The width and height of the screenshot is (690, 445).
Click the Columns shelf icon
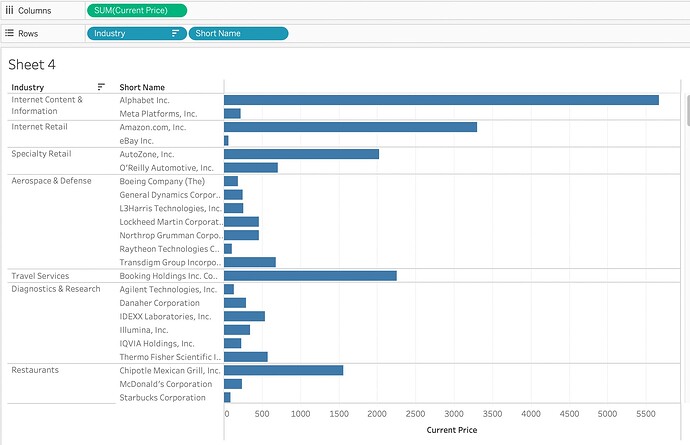(x=10, y=10)
